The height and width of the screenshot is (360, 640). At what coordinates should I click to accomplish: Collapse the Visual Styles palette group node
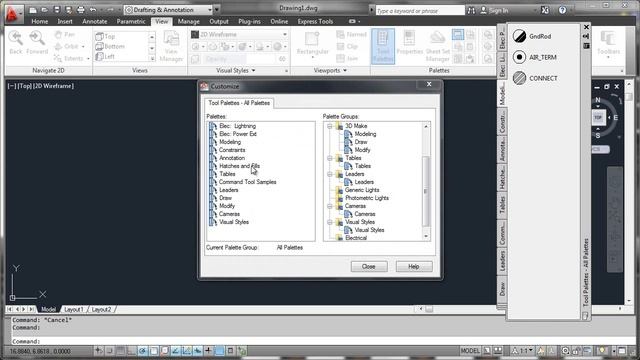click(329, 222)
